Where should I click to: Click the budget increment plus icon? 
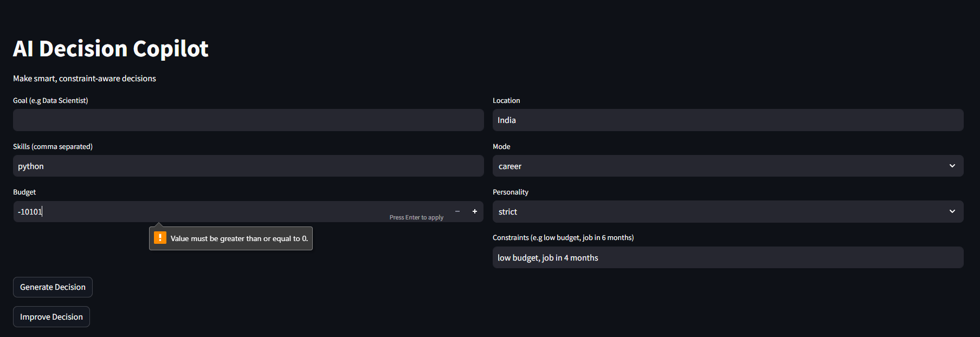click(x=475, y=211)
